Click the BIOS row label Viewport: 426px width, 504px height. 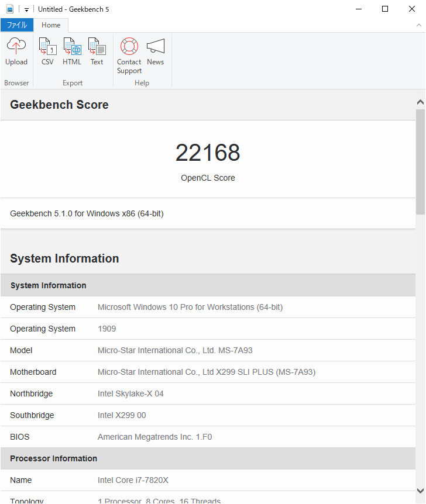[x=20, y=437]
